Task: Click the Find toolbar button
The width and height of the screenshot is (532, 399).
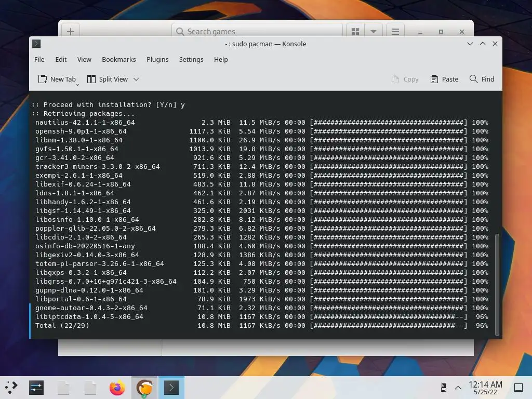Action: pyautogui.click(x=482, y=79)
